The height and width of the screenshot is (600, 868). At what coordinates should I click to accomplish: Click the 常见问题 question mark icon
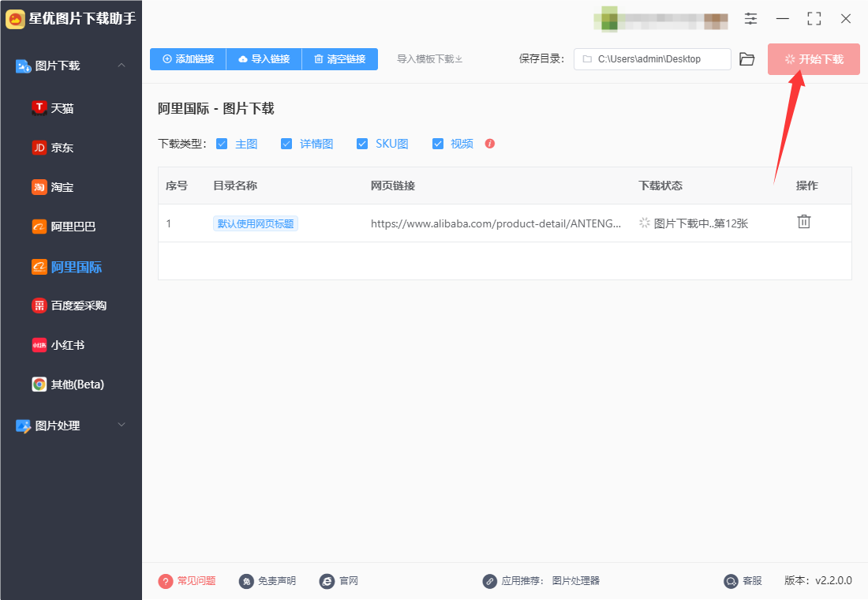pyautogui.click(x=166, y=581)
